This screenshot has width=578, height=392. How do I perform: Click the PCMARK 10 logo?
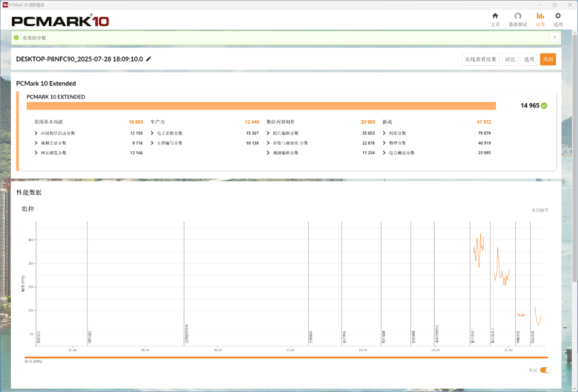[60, 21]
